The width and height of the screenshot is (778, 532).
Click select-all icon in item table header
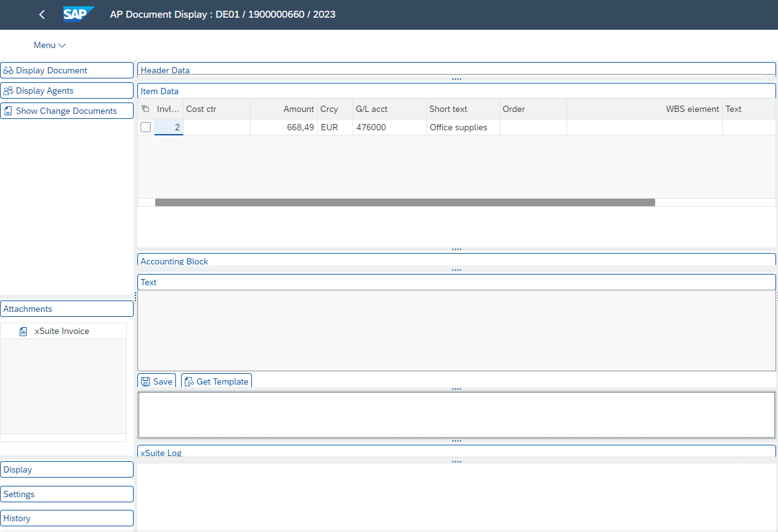pyautogui.click(x=146, y=109)
